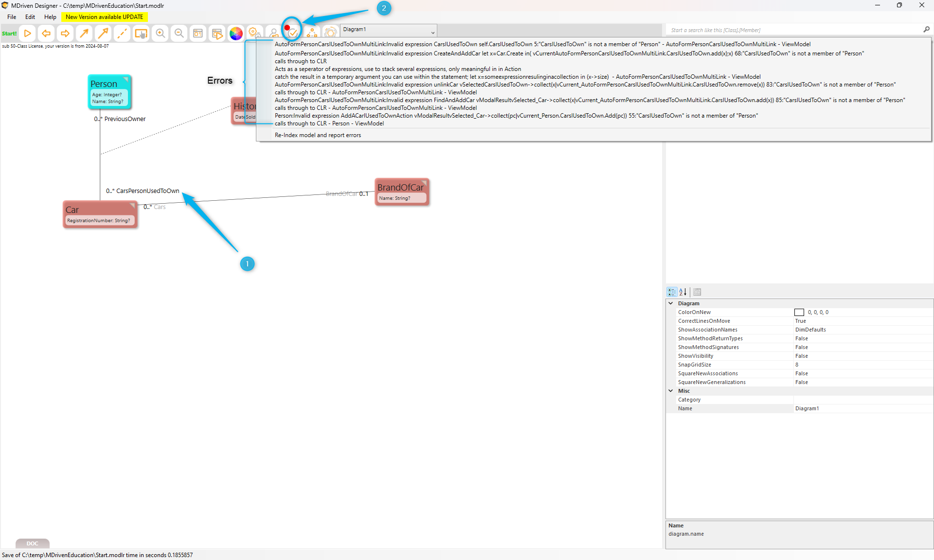Click the zoom in magnifier icon

pos(160,34)
